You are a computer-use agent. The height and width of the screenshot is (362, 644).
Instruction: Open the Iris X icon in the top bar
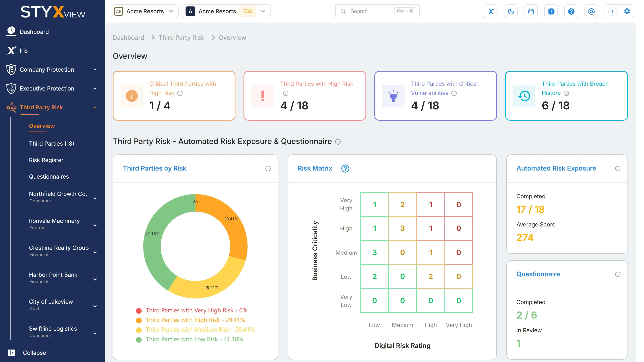[x=490, y=11]
